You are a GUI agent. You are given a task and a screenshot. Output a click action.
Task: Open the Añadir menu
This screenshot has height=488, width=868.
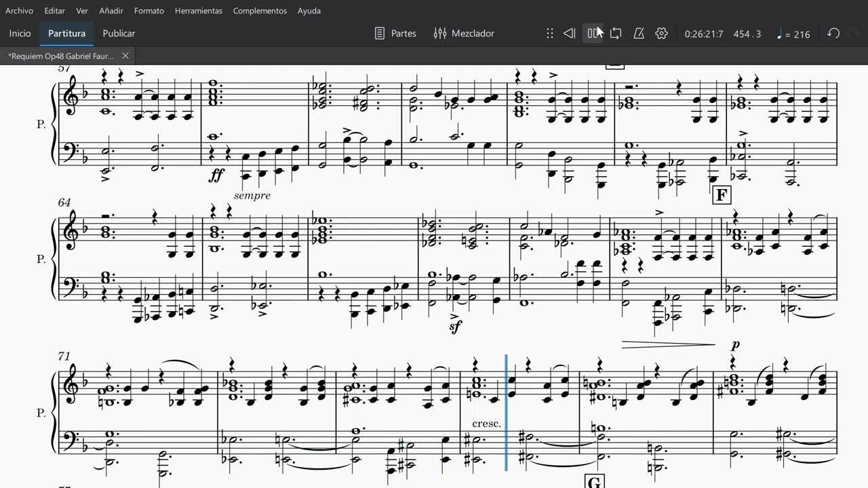pyautogui.click(x=111, y=11)
